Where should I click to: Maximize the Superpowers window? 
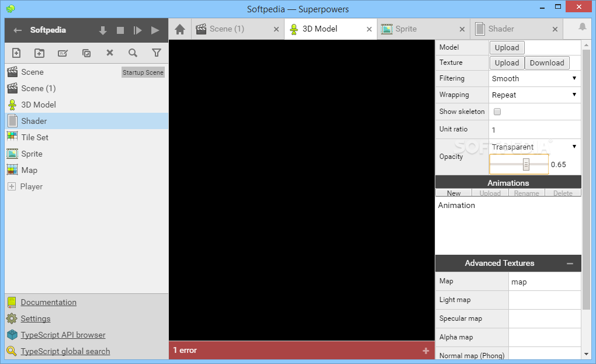pos(558,6)
